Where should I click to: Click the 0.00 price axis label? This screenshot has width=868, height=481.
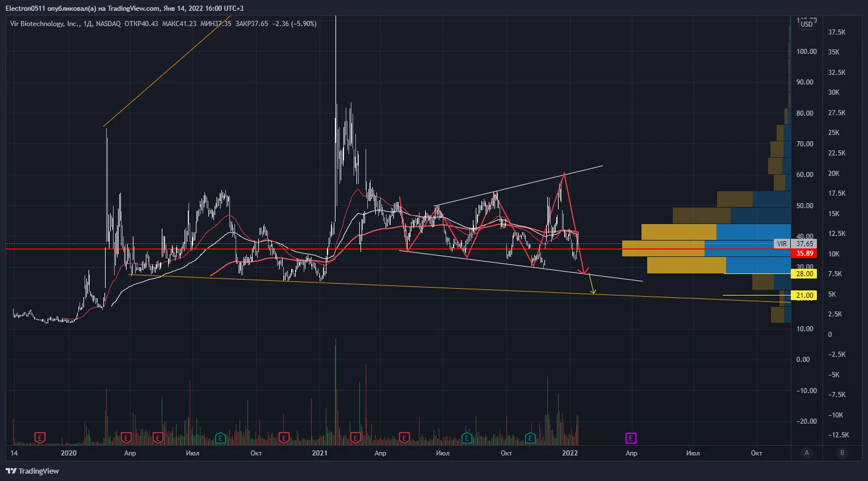coord(803,360)
